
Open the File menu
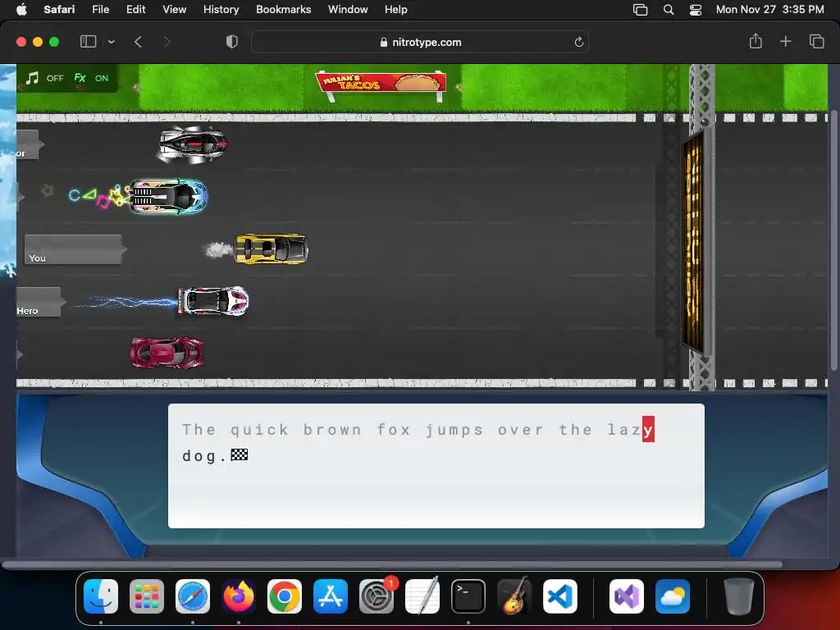tap(100, 9)
